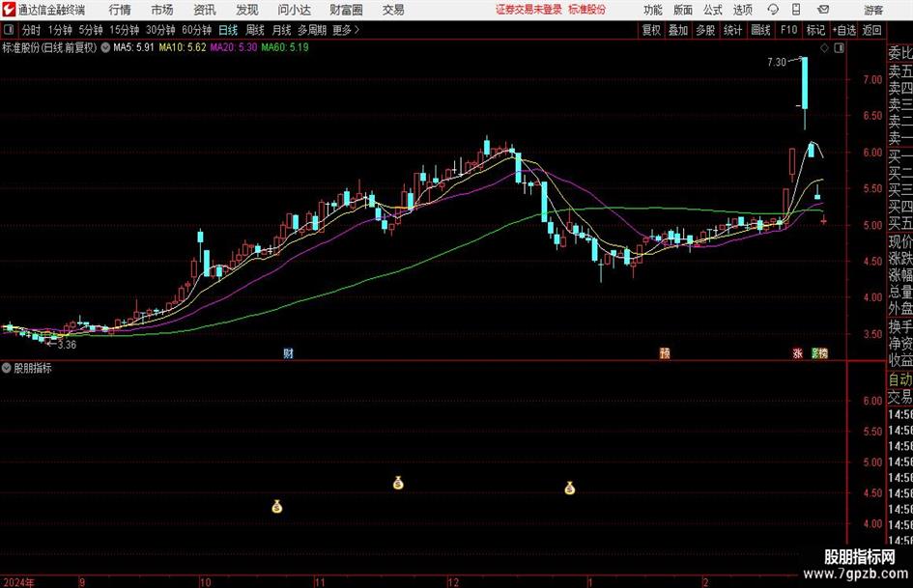Viewport: 913px width, 588px height.
Task: Open the 功能 menu
Action: [x=653, y=10]
